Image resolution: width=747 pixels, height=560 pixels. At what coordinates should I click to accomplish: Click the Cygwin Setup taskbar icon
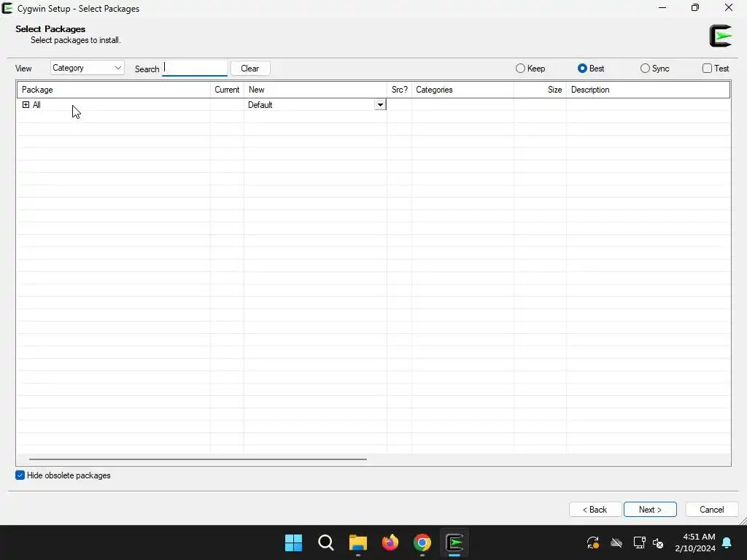pyautogui.click(x=454, y=542)
